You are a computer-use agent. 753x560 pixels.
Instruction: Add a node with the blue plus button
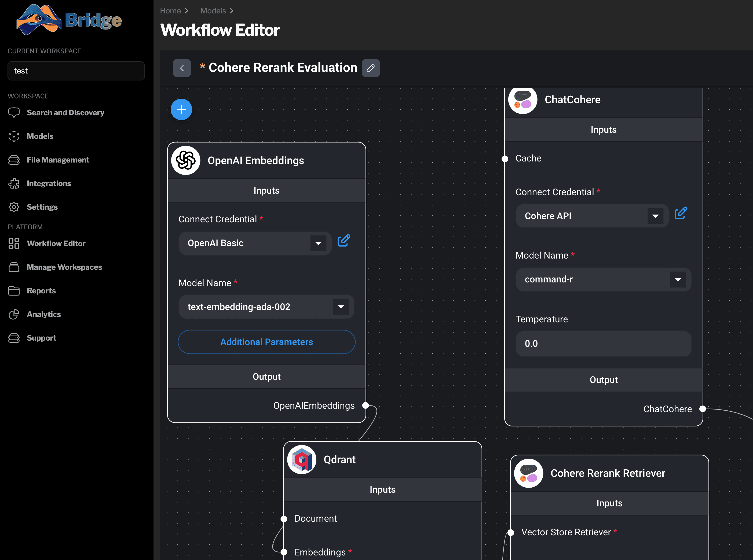coord(181,109)
